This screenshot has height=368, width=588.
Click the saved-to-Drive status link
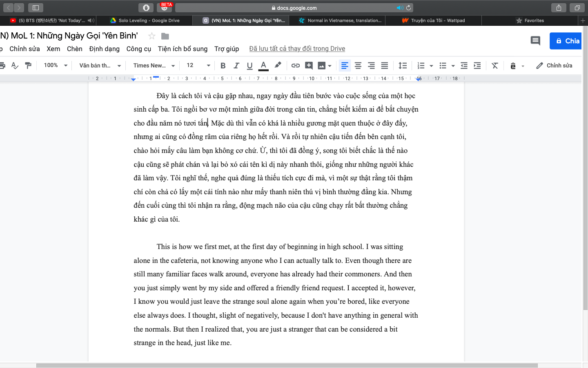click(297, 49)
